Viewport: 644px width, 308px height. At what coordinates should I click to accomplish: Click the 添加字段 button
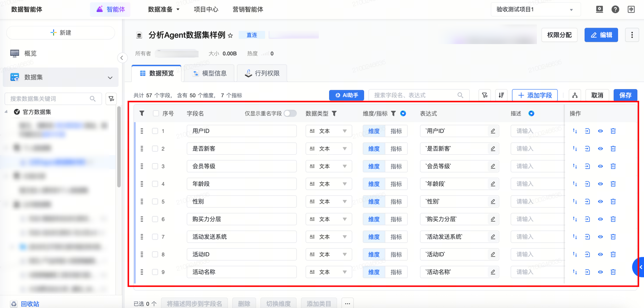[535, 95]
